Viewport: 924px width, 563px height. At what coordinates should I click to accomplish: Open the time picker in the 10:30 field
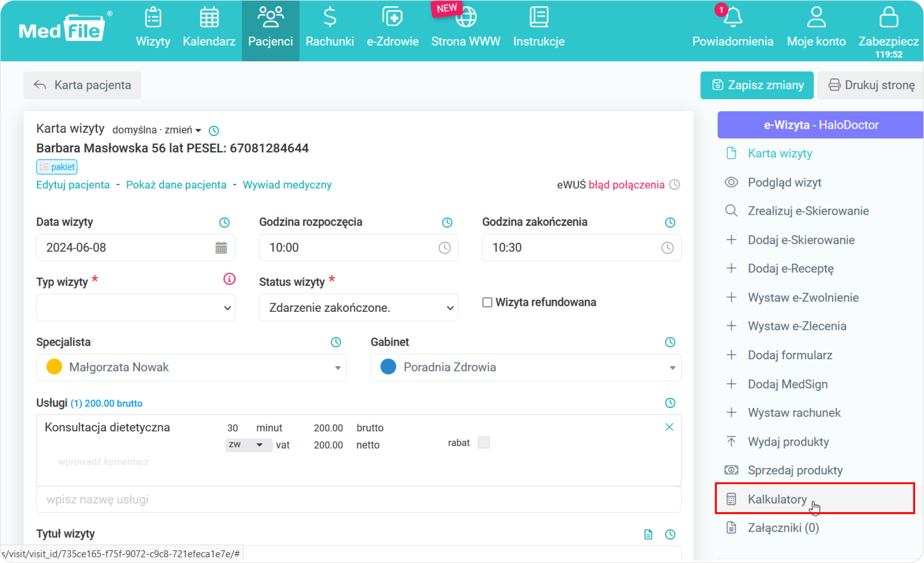(667, 248)
